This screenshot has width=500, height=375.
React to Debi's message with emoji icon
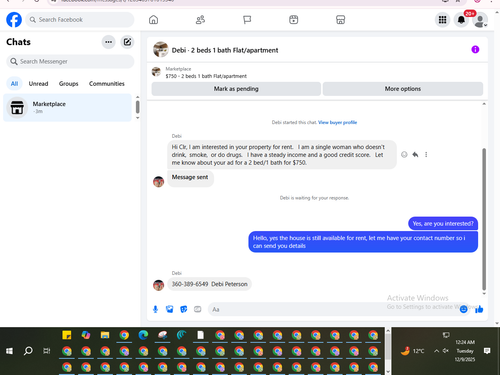[x=404, y=154]
